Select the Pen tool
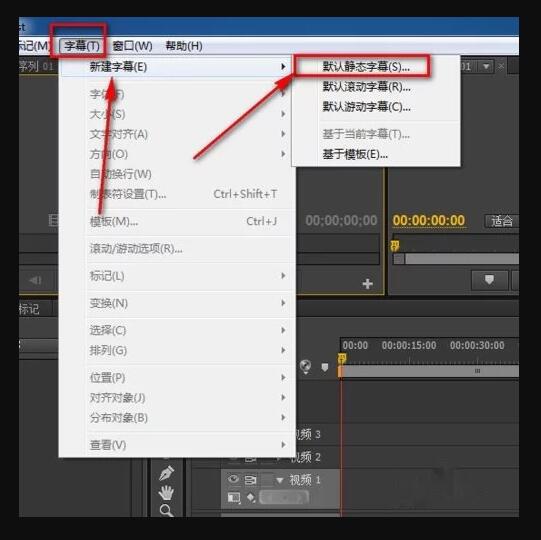The height and width of the screenshot is (540, 541). (x=167, y=473)
